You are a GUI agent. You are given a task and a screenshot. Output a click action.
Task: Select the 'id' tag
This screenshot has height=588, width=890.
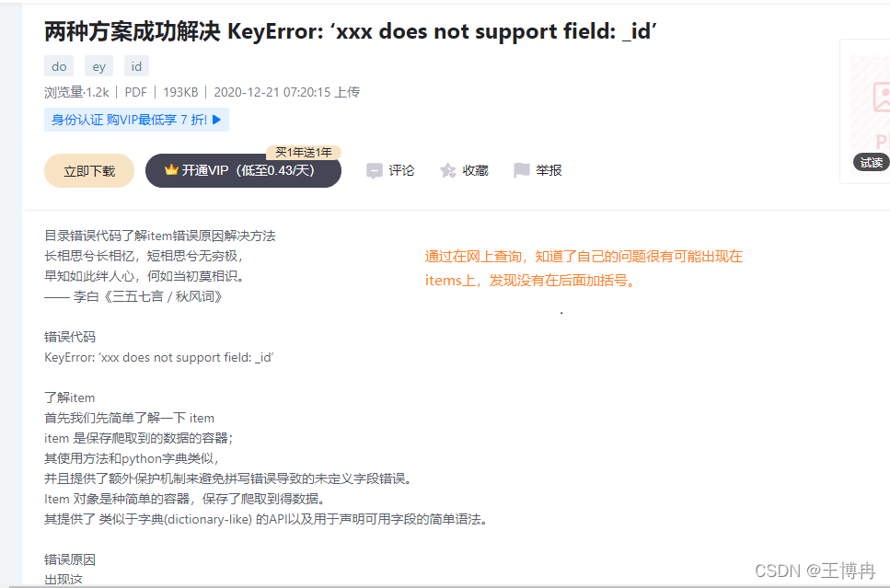point(136,66)
